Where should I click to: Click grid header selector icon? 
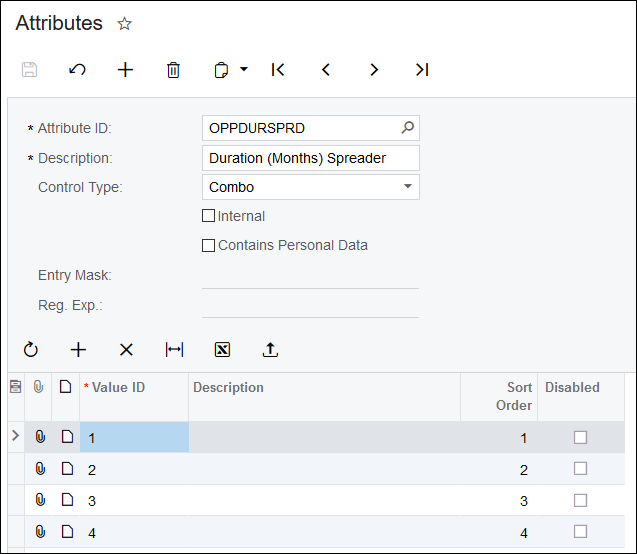(15, 387)
